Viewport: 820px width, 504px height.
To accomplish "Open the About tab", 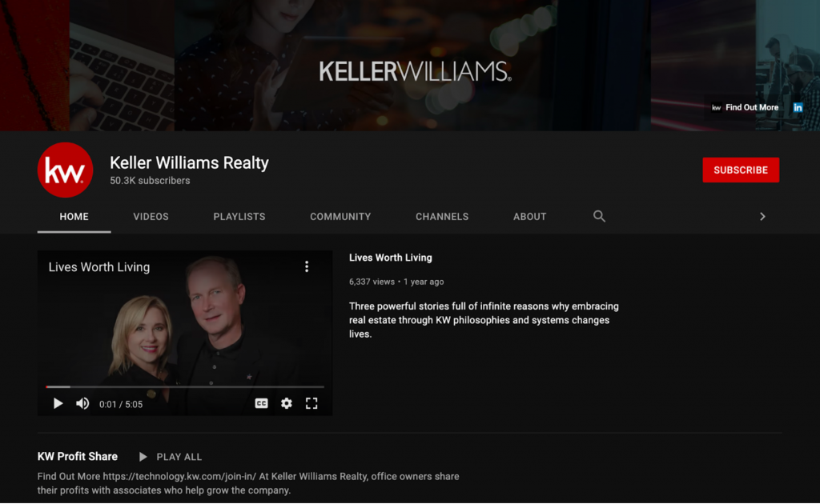I will [x=530, y=216].
